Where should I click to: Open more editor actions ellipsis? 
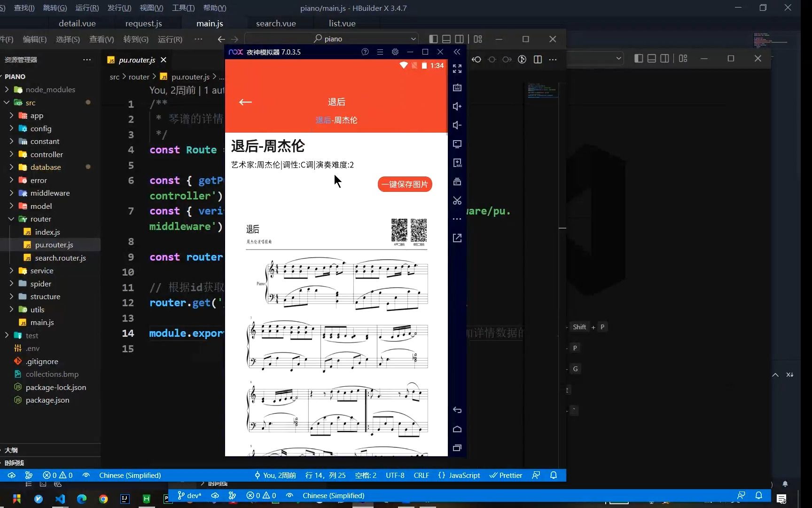553,59
